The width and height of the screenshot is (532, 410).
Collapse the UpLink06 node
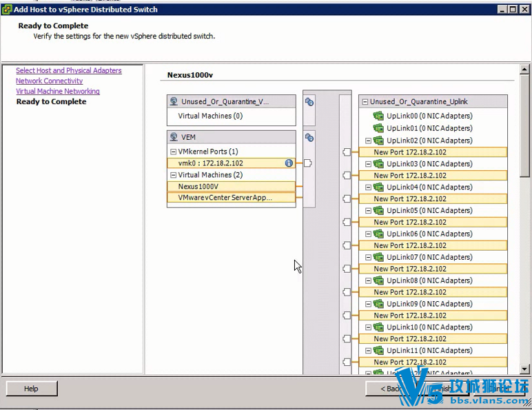[368, 234]
